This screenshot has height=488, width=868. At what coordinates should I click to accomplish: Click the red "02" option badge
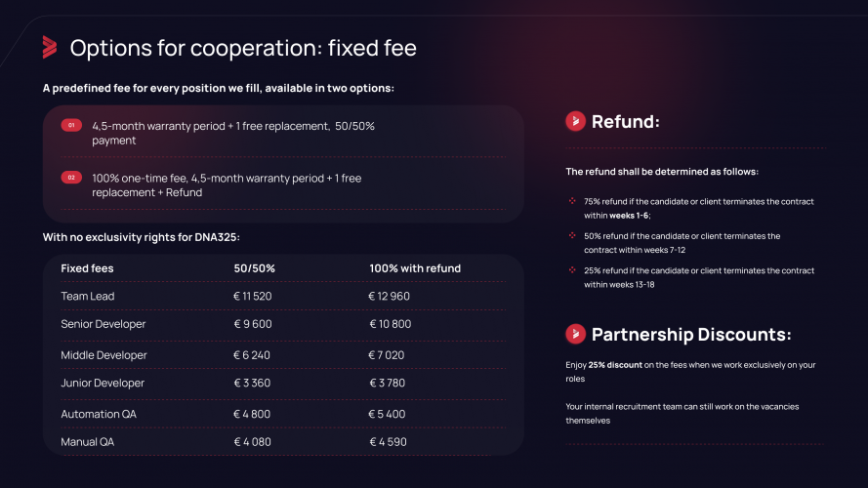pos(71,178)
